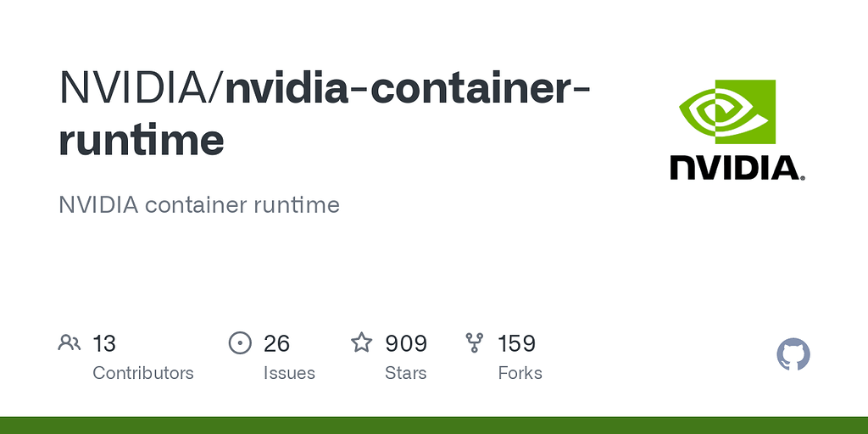
Task: Click the contributor count 13
Action: coord(104,343)
